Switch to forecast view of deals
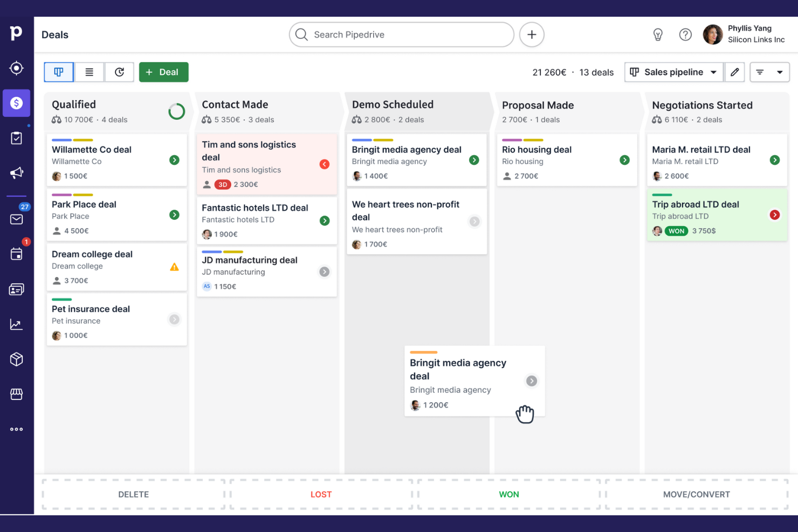Screen dimensions: 798x532 (119, 72)
